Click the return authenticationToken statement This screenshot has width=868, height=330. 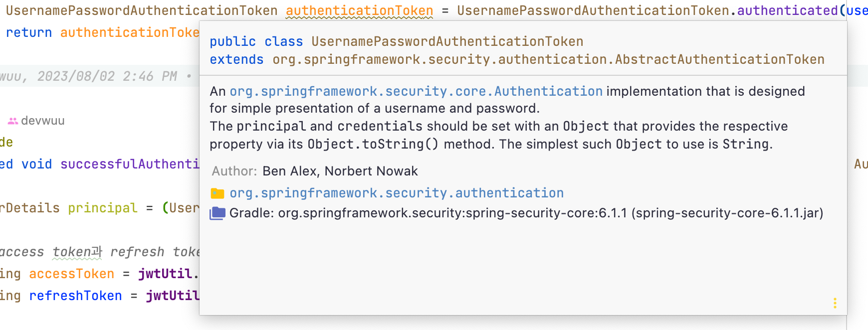(x=100, y=32)
